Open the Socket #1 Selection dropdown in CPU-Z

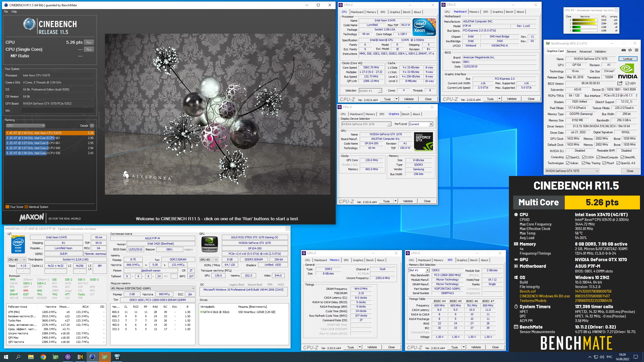(370, 91)
